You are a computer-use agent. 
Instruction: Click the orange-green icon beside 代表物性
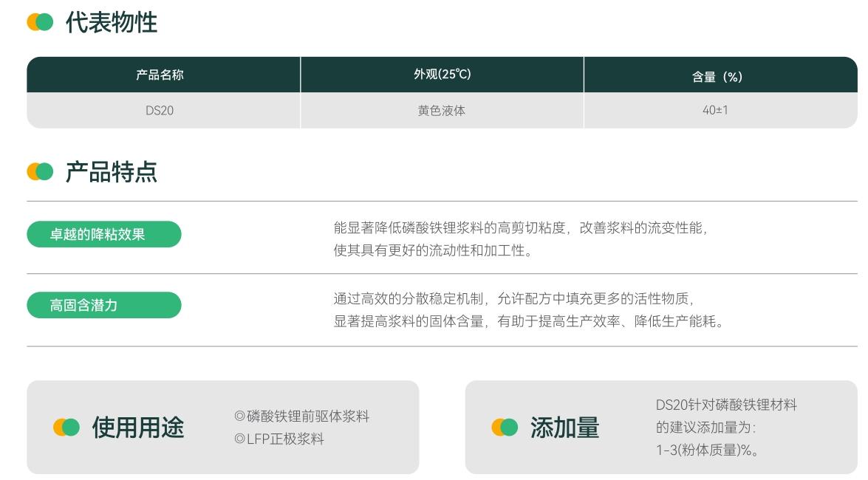[40, 22]
